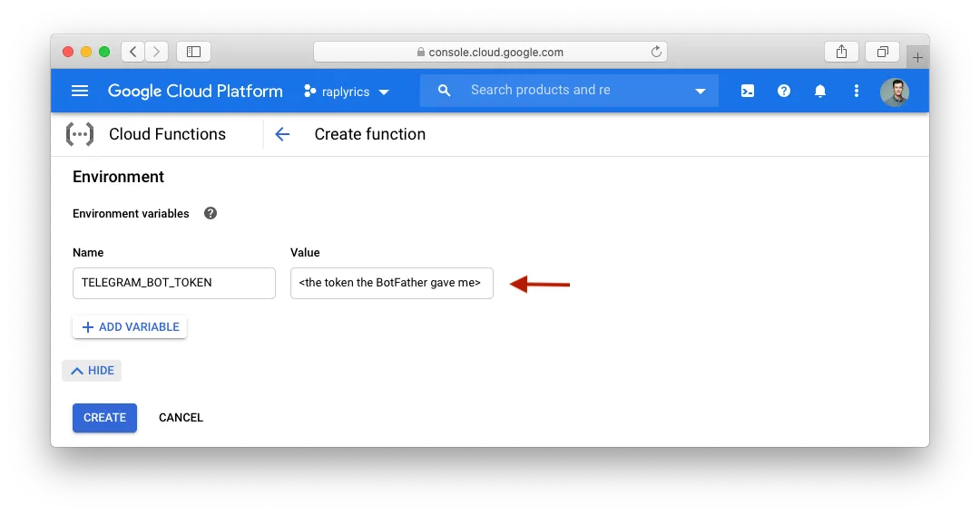Screen dimensions: 980x514
Task: Focus the environment variable Value field
Action: click(391, 283)
